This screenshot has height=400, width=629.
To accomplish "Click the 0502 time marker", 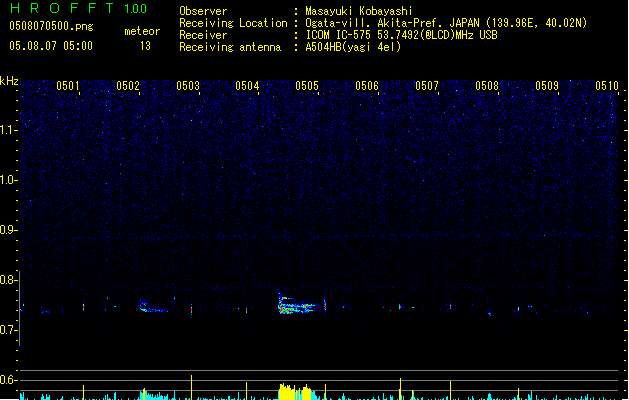I will point(128,86).
